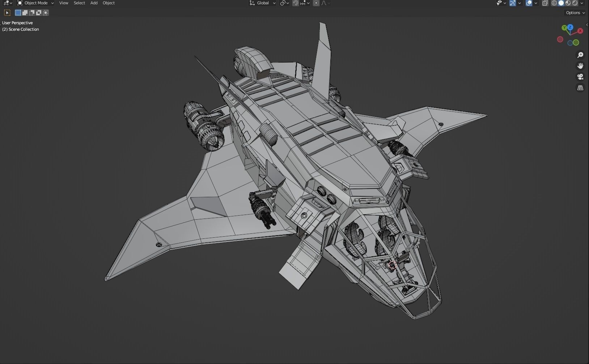Image resolution: width=589 pixels, height=364 pixels.
Task: Open the Select menu
Action: click(x=79, y=3)
